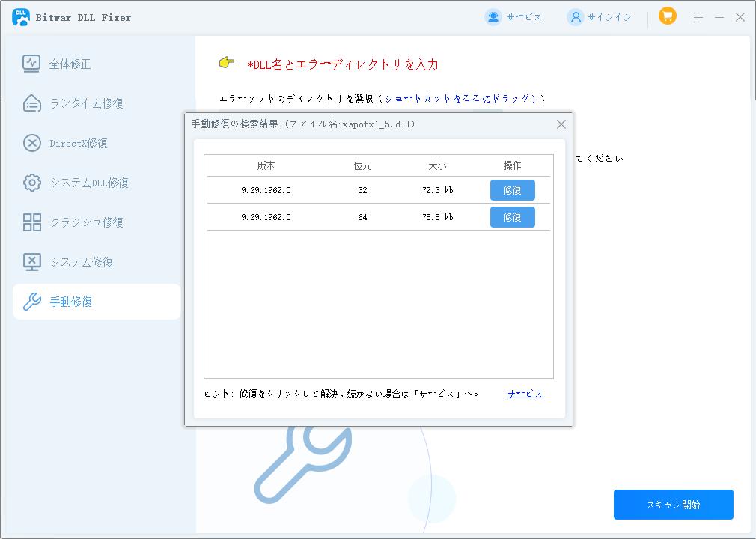Viewport: 756px width, 539px height.
Task: Click the 64 bit value cell
Action: click(x=362, y=217)
